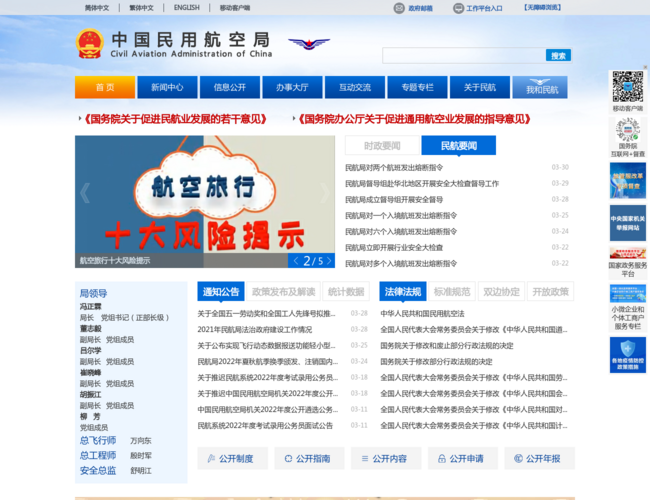
Task: Open 总飞行师 link
Action: tap(98, 440)
